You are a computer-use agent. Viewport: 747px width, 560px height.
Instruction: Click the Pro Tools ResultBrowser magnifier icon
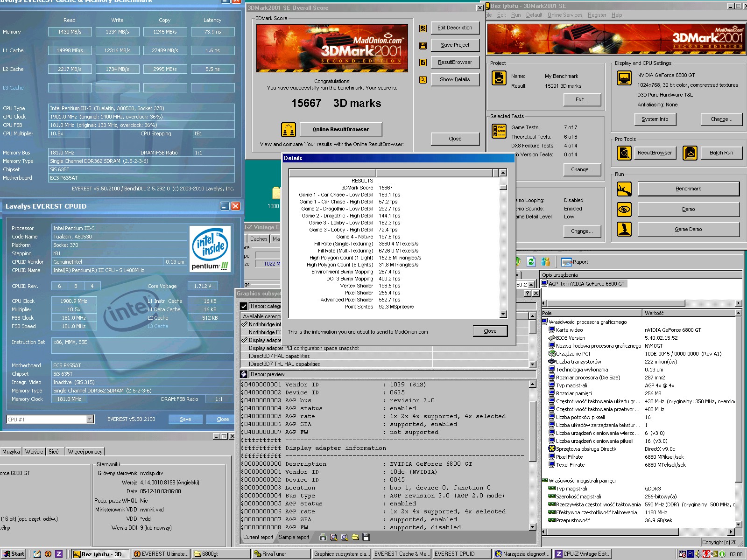(624, 153)
